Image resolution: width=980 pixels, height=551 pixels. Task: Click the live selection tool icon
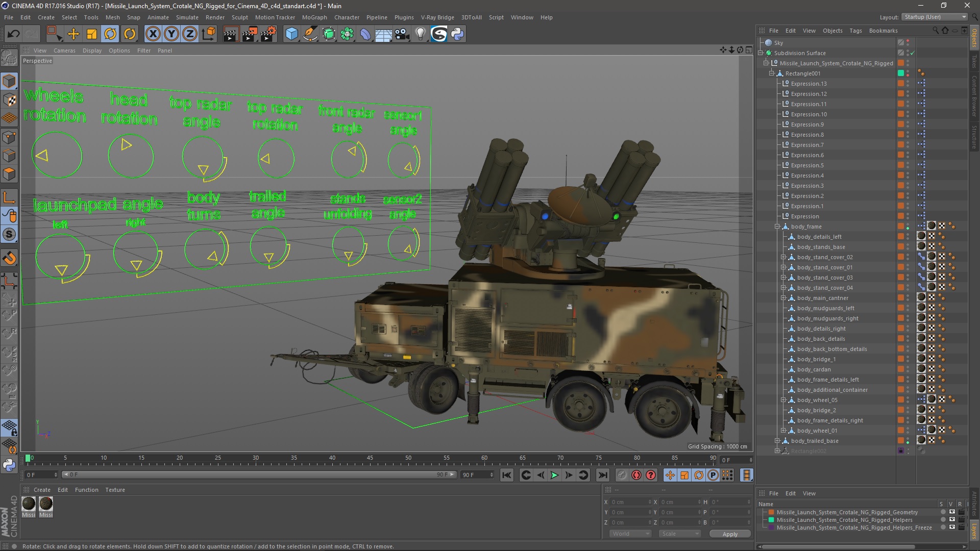(54, 34)
